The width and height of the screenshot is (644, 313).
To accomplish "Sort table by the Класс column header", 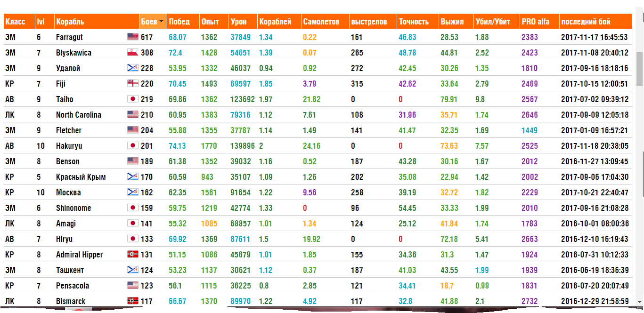I will pos(16,22).
